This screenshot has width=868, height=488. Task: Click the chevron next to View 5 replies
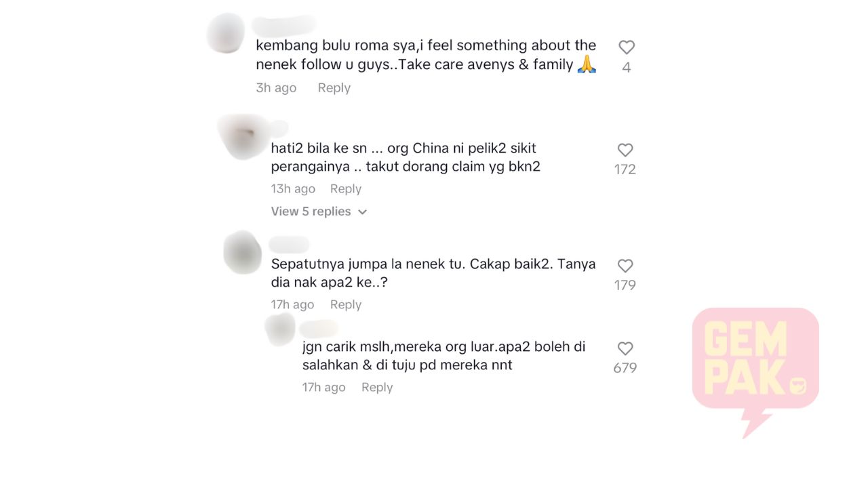[363, 212]
